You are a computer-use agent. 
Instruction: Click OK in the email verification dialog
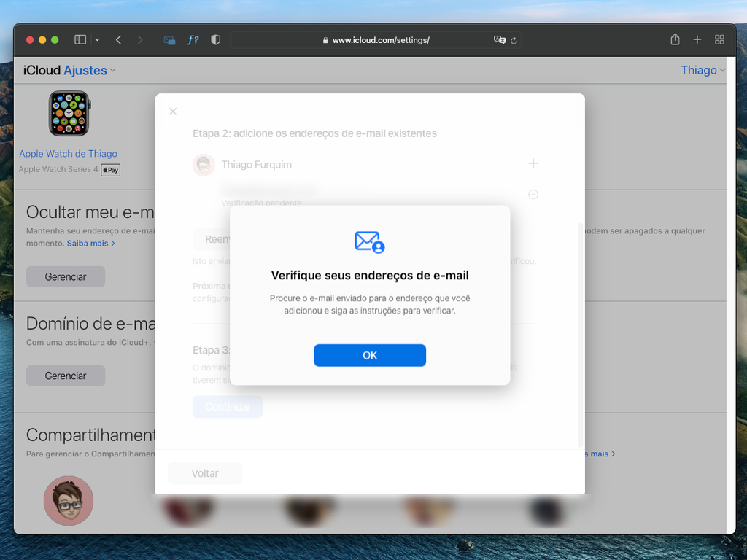[370, 355]
